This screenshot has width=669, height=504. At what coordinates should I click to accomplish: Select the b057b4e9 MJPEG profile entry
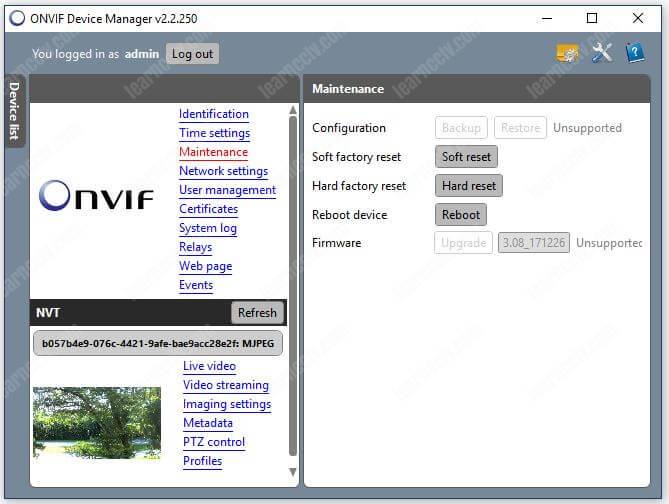point(158,343)
